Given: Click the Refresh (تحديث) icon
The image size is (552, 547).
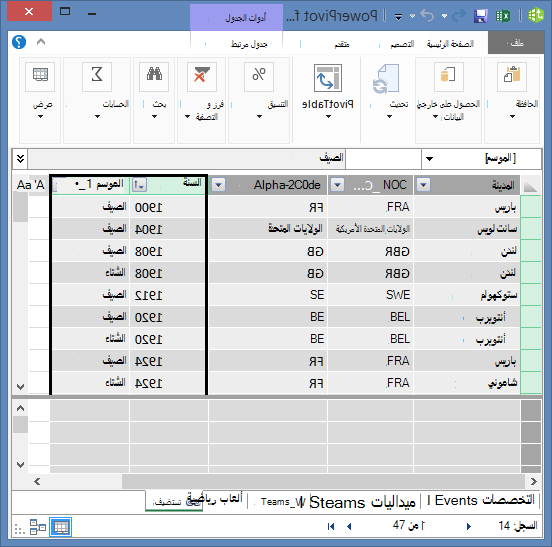Looking at the screenshot, I should pyautogui.click(x=386, y=79).
